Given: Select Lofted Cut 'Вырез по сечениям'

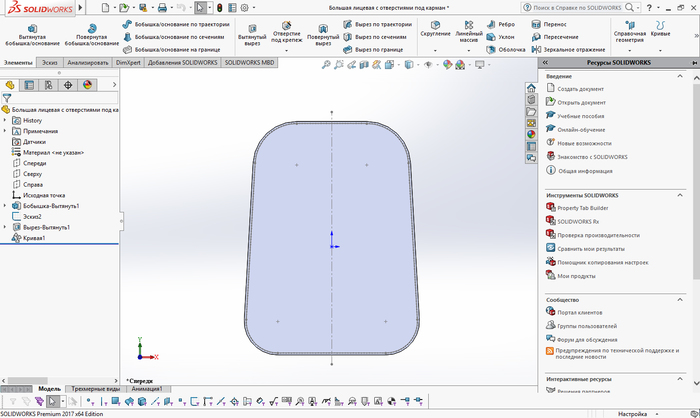Looking at the screenshot, I should (x=375, y=37).
